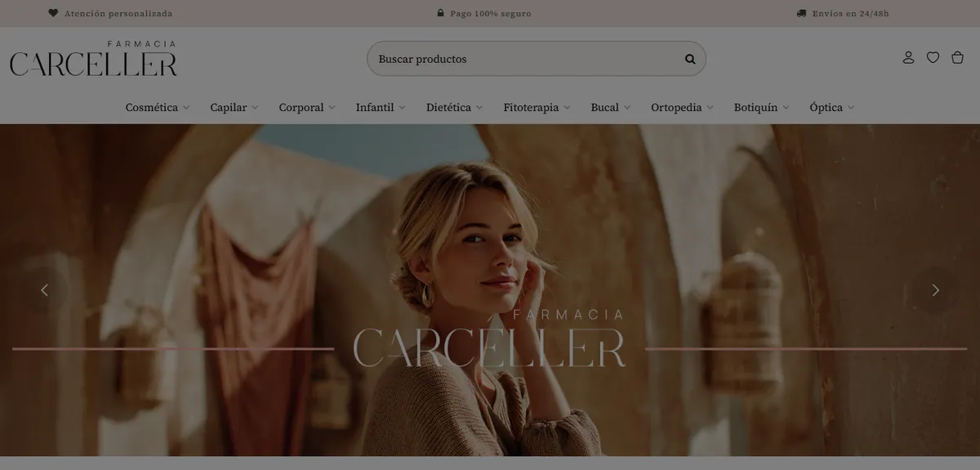Click the magnifier search icon
The height and width of the screenshot is (470, 980).
click(690, 59)
